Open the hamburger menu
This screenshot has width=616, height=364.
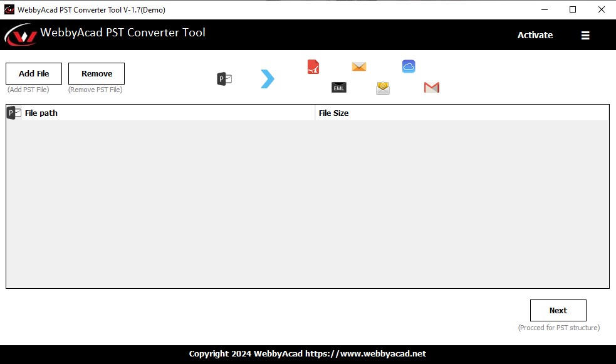[x=585, y=35]
